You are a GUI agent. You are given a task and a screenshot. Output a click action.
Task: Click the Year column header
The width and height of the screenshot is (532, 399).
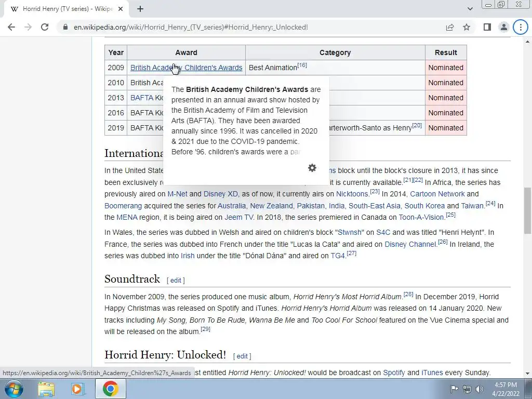(116, 52)
